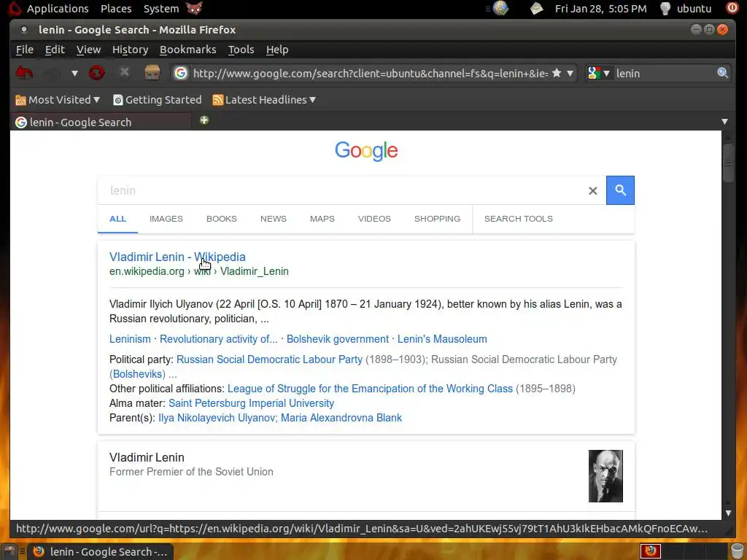Open Ilya Nikolayevich Ulyanov parents link
Viewport: 747px width, 560px height.
tap(217, 418)
